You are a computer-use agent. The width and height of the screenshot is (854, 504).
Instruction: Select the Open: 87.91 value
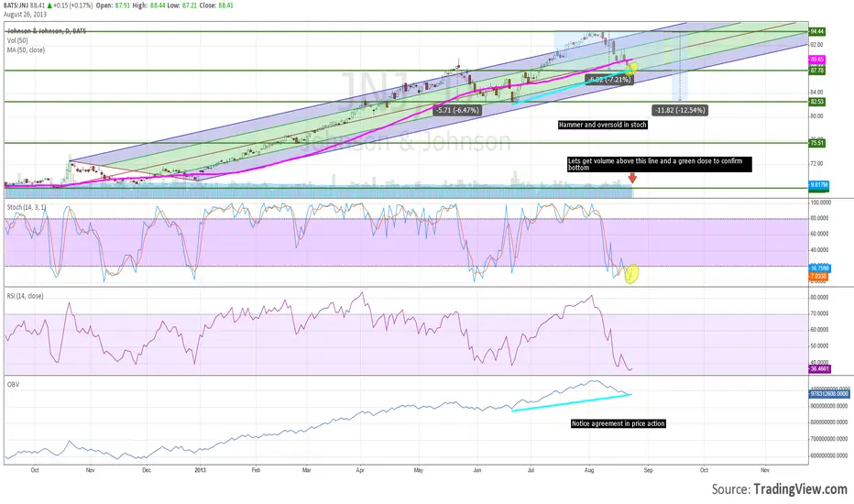pyautogui.click(x=112, y=5)
